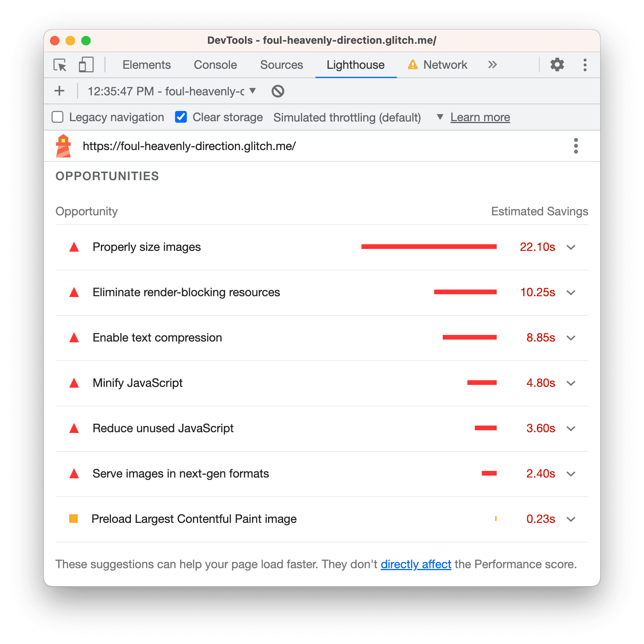Uncheck the Clear storage checkbox

click(x=181, y=117)
